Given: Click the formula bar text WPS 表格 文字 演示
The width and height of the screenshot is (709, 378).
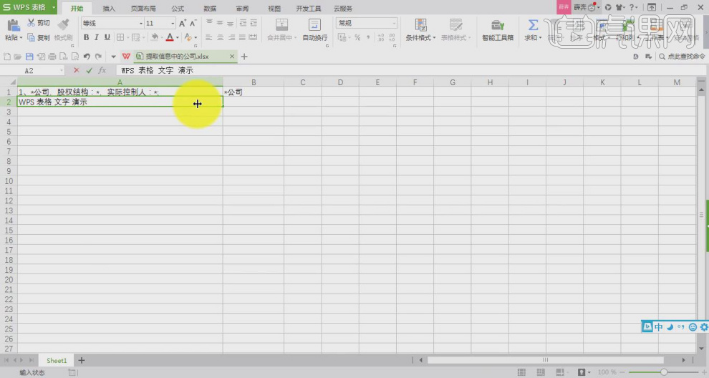Looking at the screenshot, I should coord(157,71).
